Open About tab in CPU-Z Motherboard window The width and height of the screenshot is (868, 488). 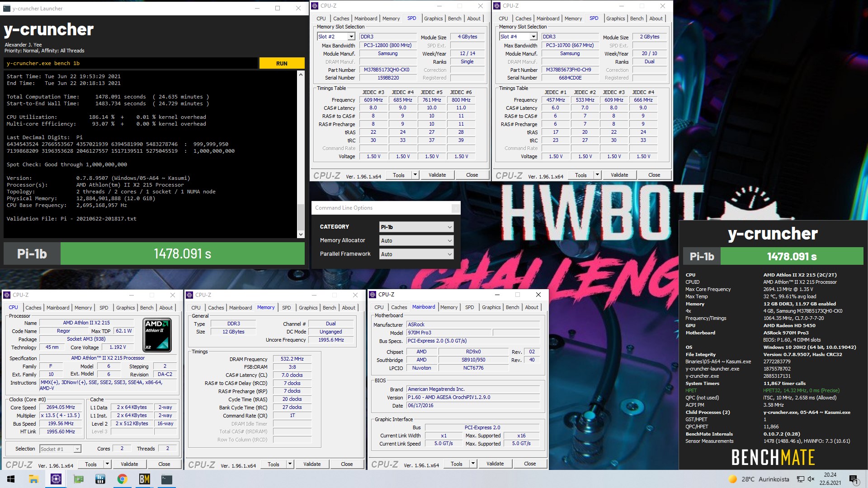(x=532, y=307)
